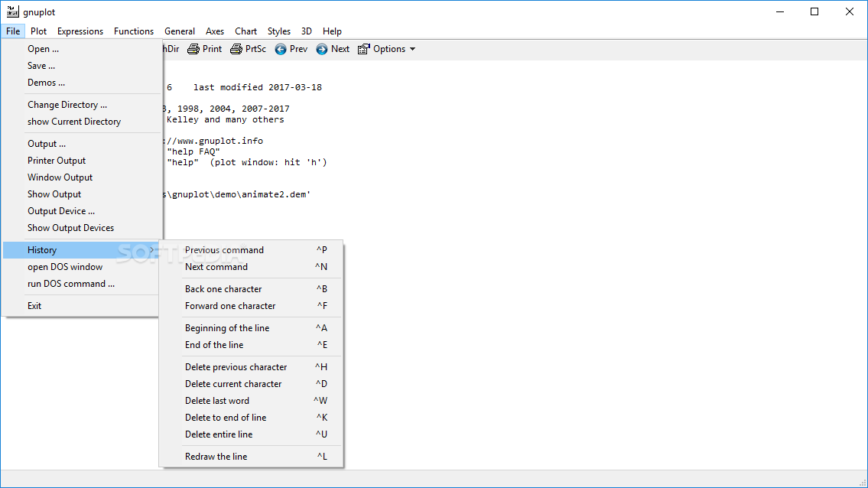Choose Exit from File menu

(81, 306)
